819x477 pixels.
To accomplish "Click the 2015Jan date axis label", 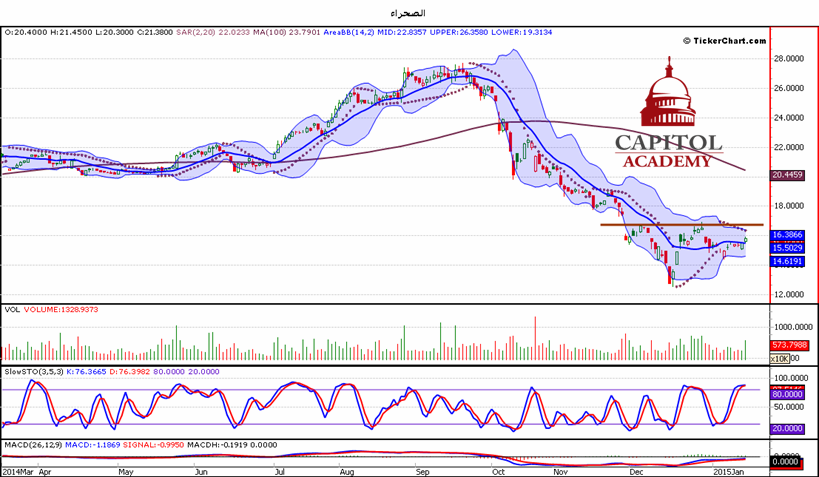I will (x=729, y=472).
